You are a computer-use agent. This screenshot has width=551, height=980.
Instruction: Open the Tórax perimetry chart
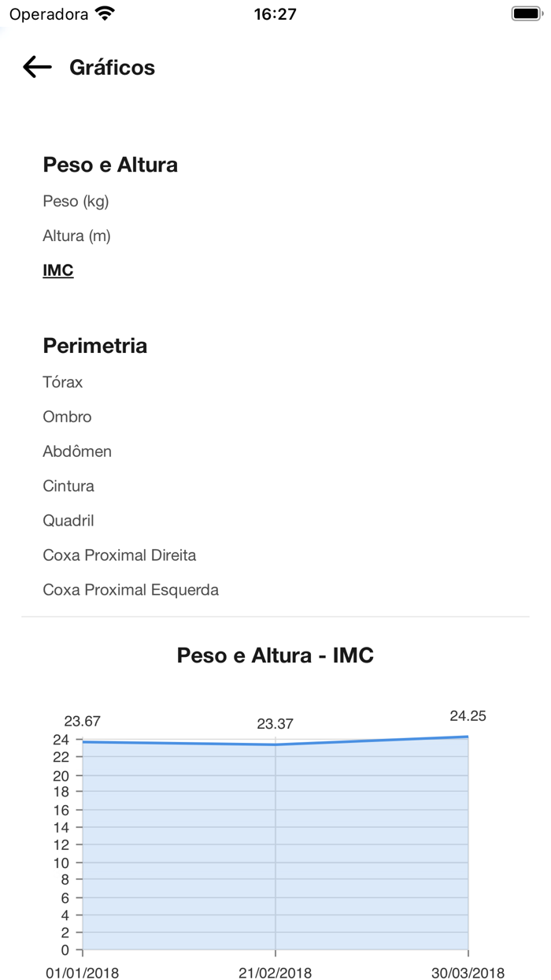tap(63, 382)
